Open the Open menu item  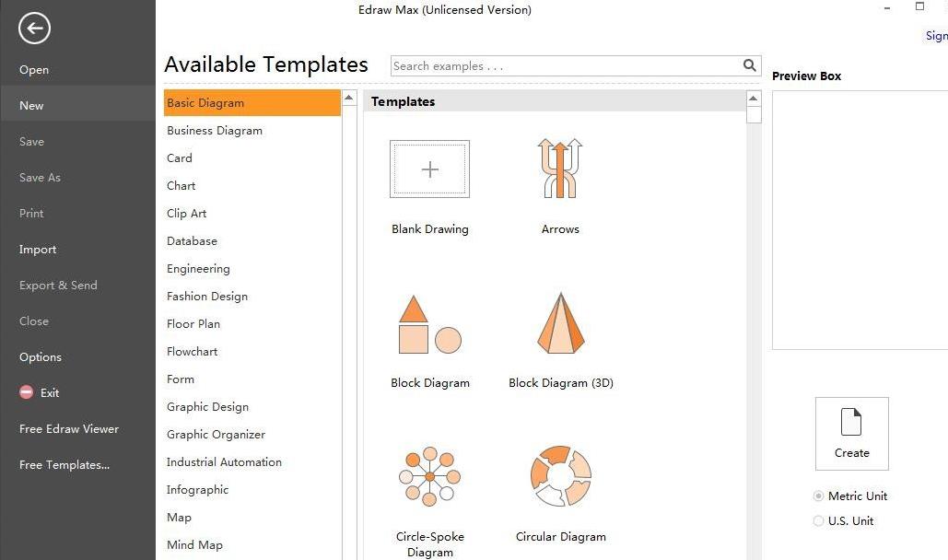34,70
